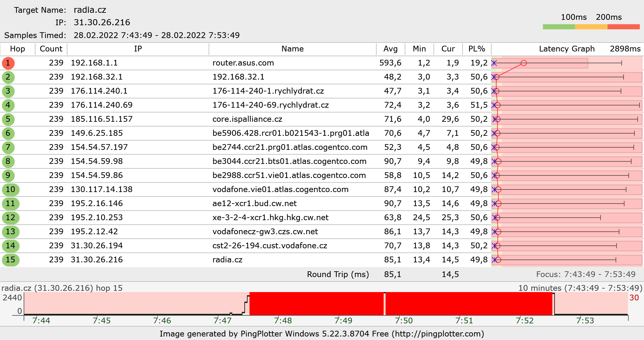Image resolution: width=644 pixels, height=340 pixels.
Task: Click the Count column header
Action: point(51,49)
